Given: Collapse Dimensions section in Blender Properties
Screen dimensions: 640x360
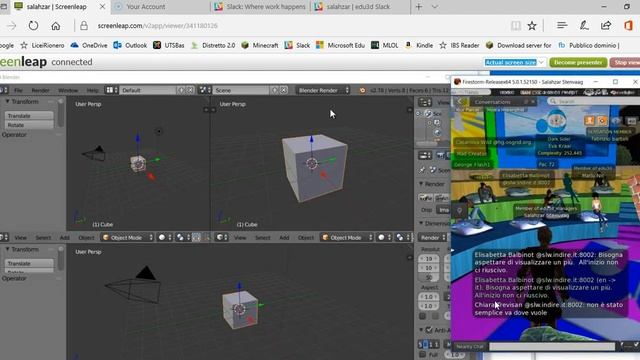Looking at the screenshot, I should (421, 223).
